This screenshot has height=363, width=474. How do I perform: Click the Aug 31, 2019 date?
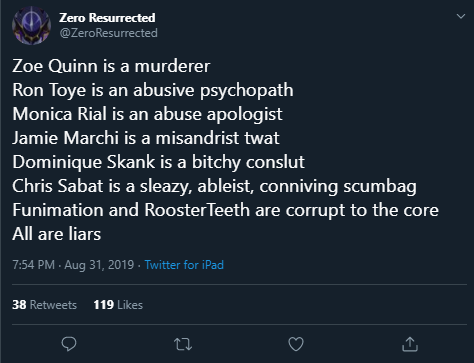click(99, 265)
